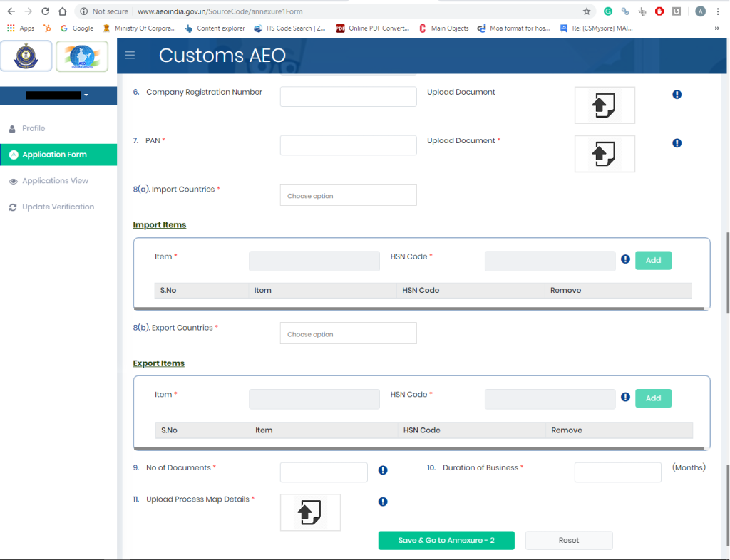
Task: Click the HubSpot bookmark icon
Action: pyautogui.click(x=47, y=28)
